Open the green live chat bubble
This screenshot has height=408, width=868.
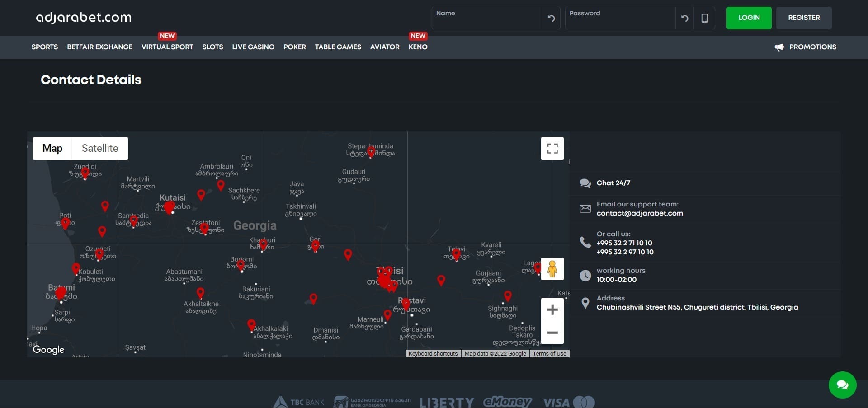point(842,385)
